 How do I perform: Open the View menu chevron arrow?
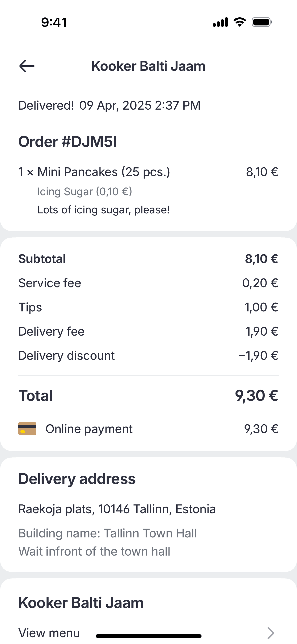click(271, 633)
